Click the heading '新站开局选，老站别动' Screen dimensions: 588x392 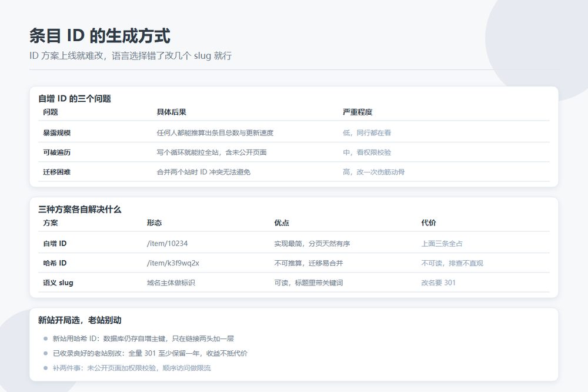79,320
